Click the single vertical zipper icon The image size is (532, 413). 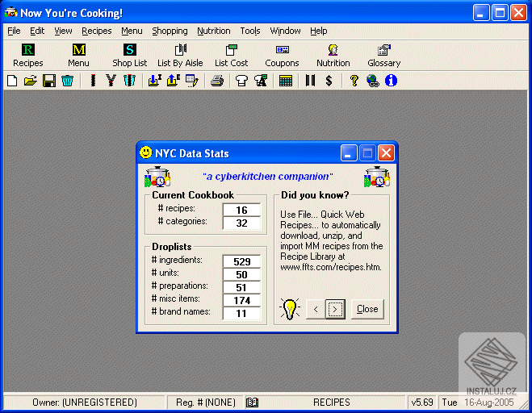[93, 81]
